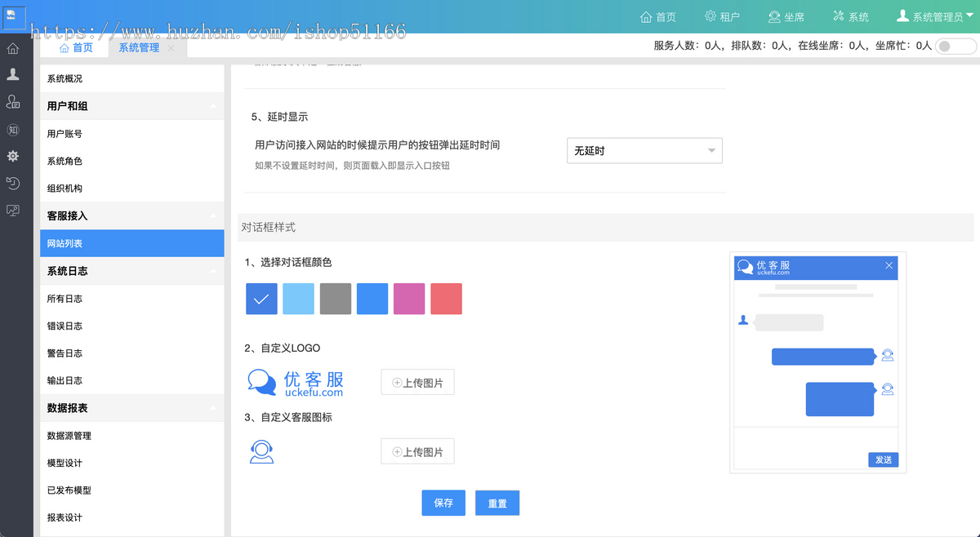Open 所有日志 menu item
This screenshot has width=980, height=537.
click(x=131, y=298)
